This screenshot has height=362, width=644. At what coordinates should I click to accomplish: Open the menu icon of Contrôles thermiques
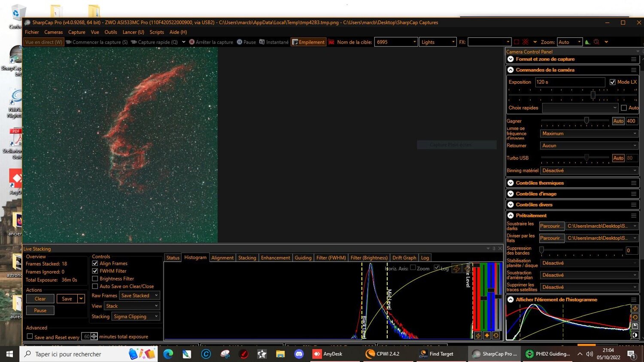634,183
